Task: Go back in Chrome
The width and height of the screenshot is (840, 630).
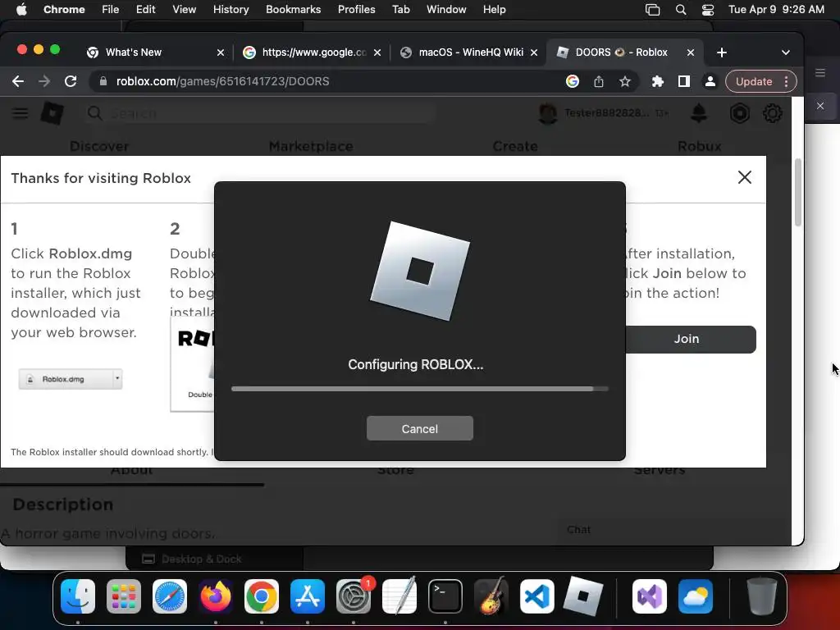Action: click(x=18, y=81)
